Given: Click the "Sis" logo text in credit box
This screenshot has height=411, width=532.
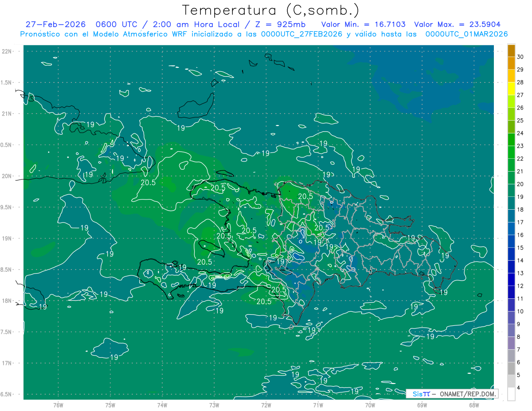Looking at the screenshot, I should 417,394.
